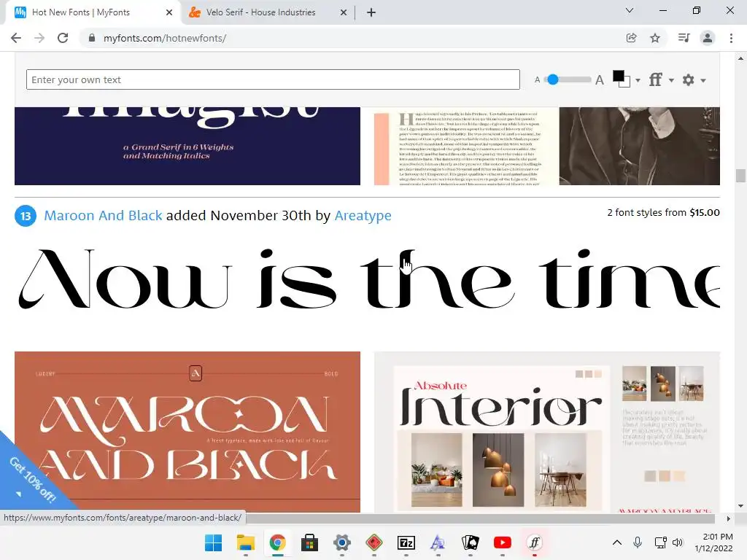747x560 pixels.
Task: Close the Velo Serif tab
Action: (x=344, y=12)
